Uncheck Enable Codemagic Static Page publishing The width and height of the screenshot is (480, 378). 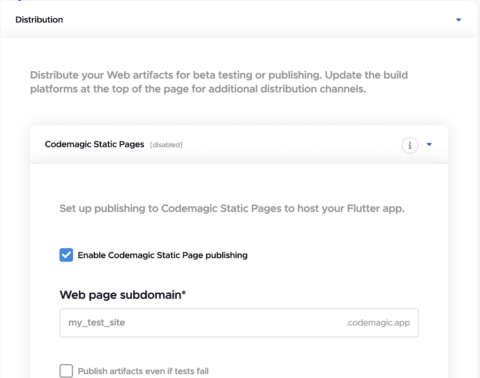point(66,255)
